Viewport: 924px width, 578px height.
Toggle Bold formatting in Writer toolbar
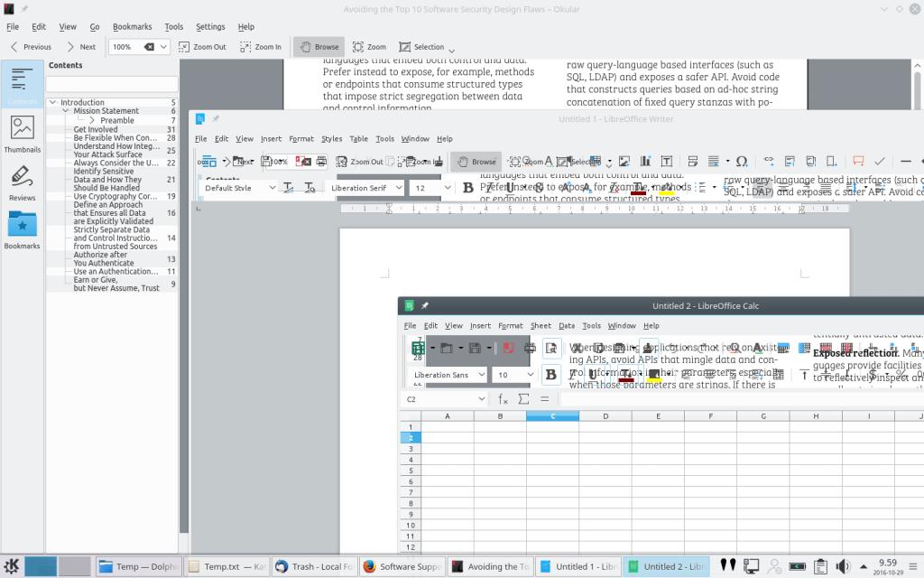tap(468, 188)
